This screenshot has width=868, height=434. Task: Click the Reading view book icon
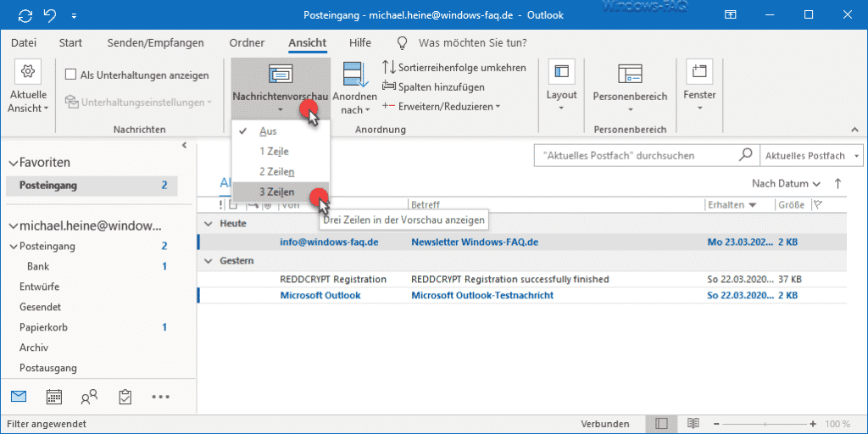[693, 424]
